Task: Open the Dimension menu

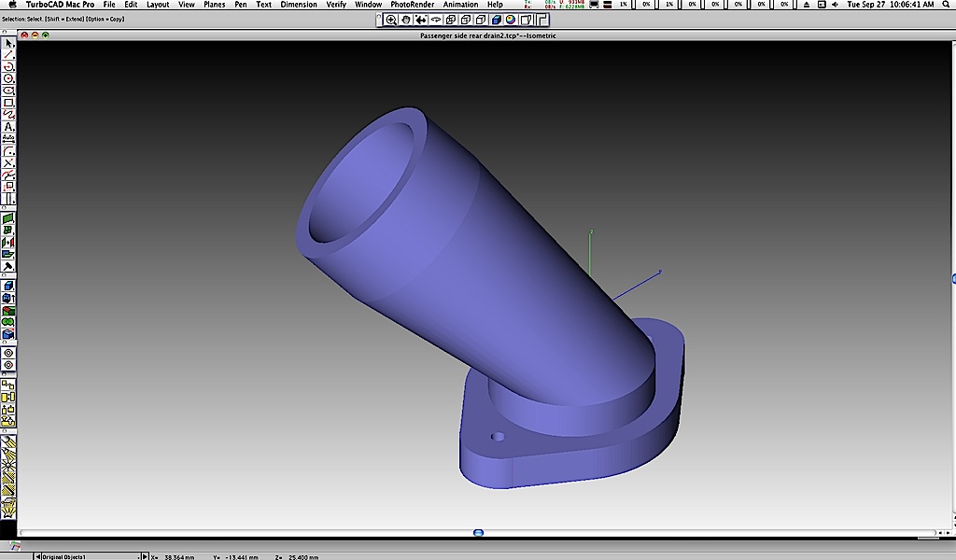Action: click(x=299, y=5)
